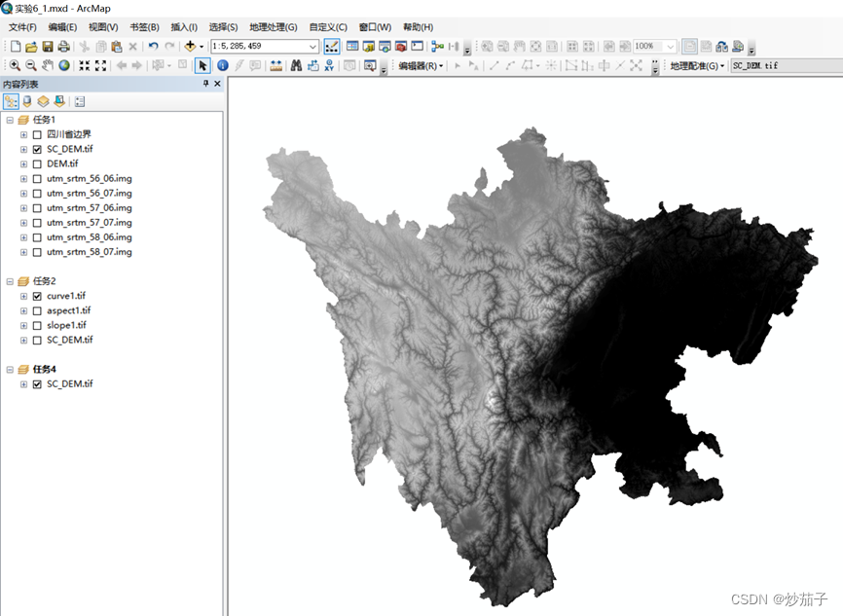Select the Zoom In tool

[15, 65]
